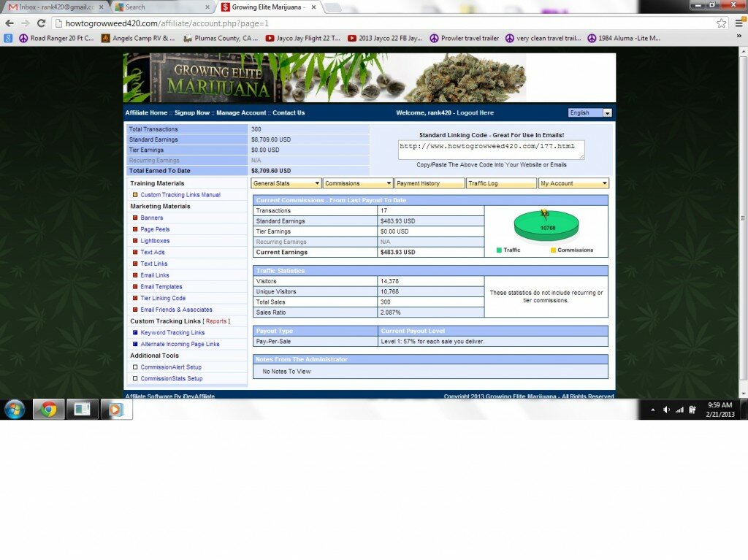Open Signup Now menu link
This screenshot has height=560, width=748.
[192, 113]
